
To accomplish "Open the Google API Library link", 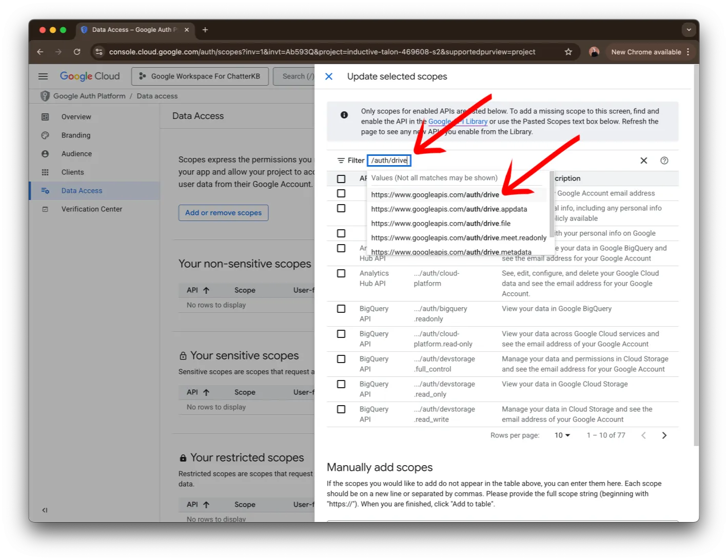I will 458,122.
